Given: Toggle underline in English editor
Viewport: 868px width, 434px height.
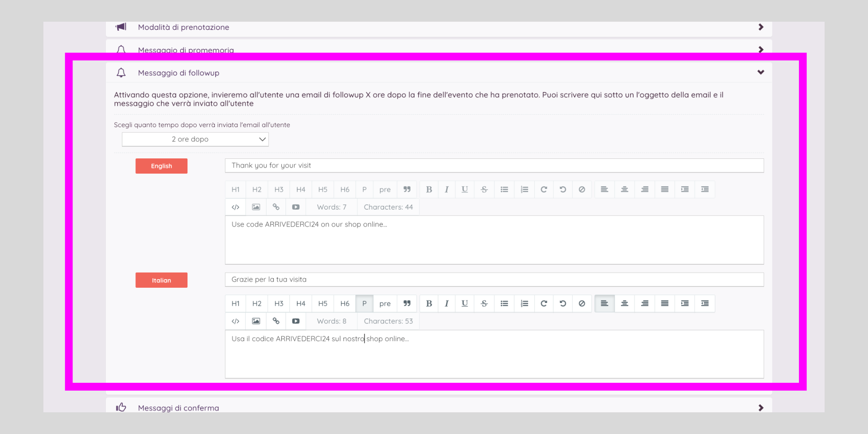Looking at the screenshot, I should coord(465,189).
